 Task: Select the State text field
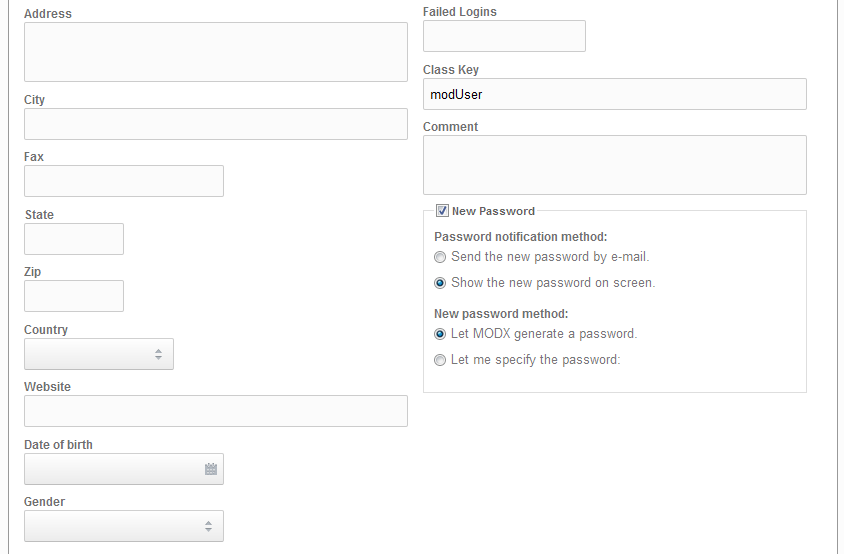click(x=73, y=239)
